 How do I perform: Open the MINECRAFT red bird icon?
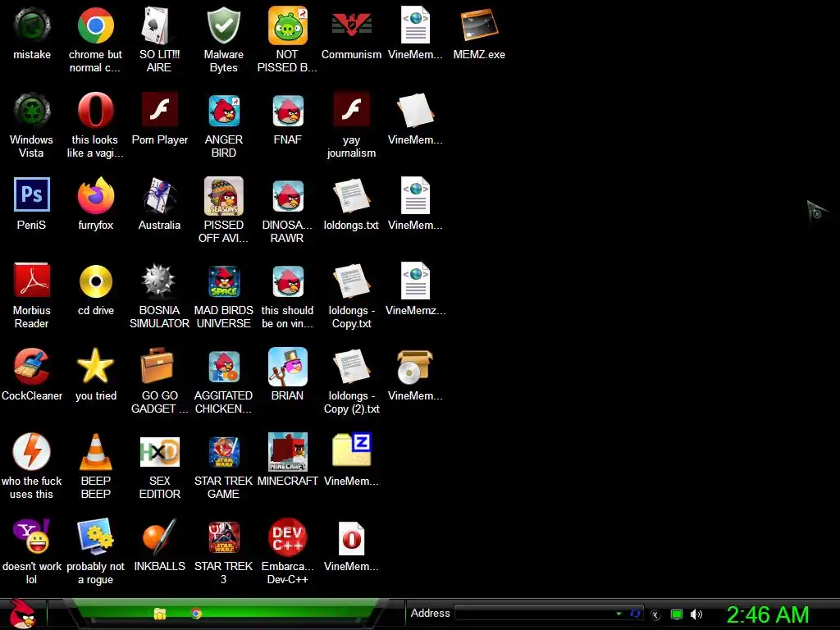point(288,452)
